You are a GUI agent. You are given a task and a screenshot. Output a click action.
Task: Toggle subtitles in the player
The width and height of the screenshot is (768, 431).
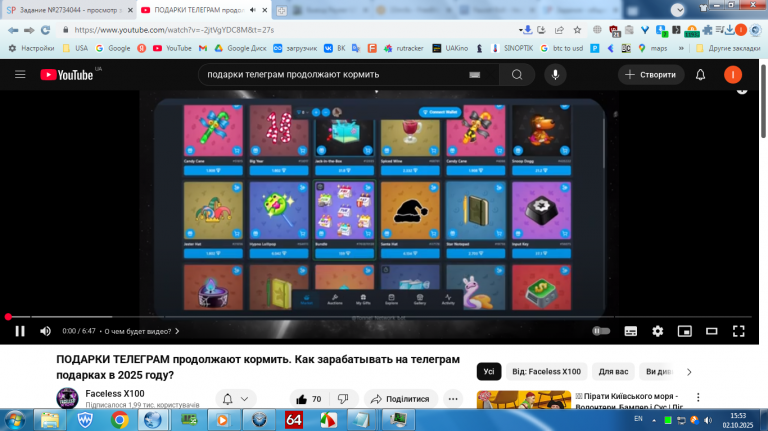630,331
